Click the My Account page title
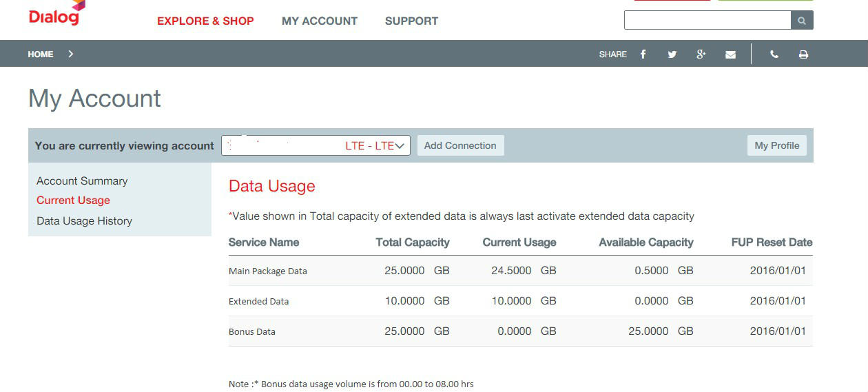 click(x=94, y=99)
